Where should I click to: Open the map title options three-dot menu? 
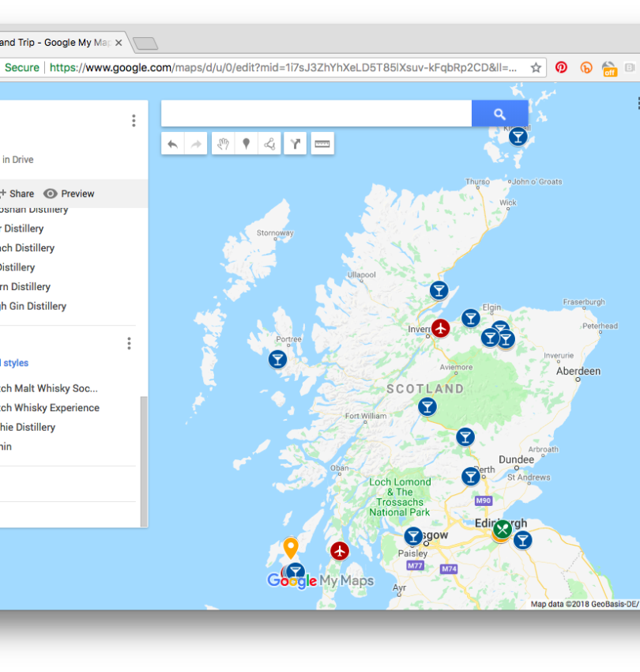click(134, 120)
